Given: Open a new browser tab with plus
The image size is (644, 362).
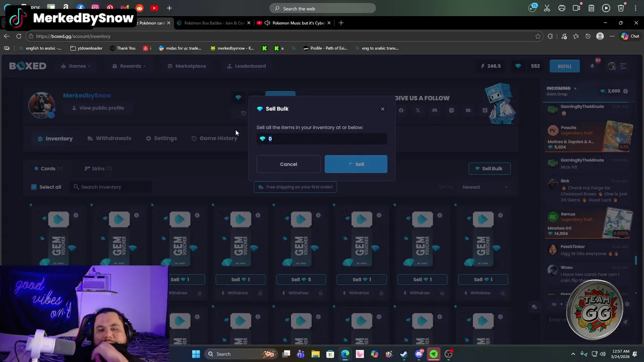Looking at the screenshot, I should tap(341, 23).
